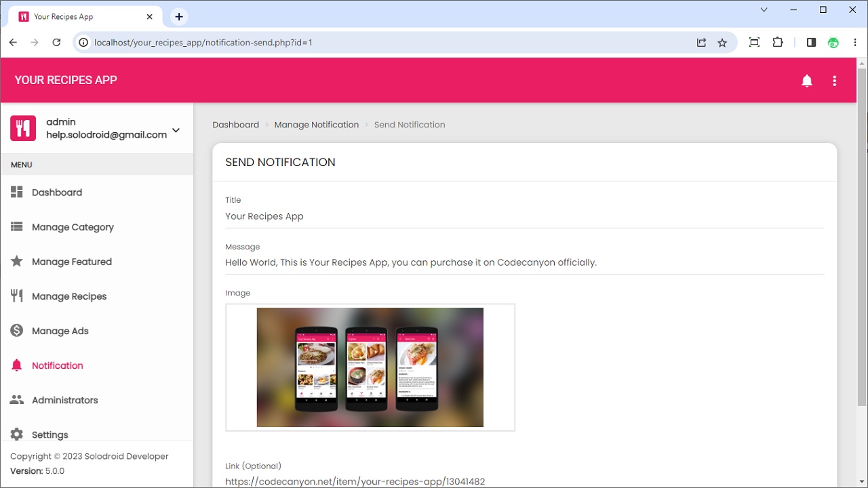This screenshot has height=488, width=868.
Task: Click the Administrators people icon
Action: coord(17,400)
